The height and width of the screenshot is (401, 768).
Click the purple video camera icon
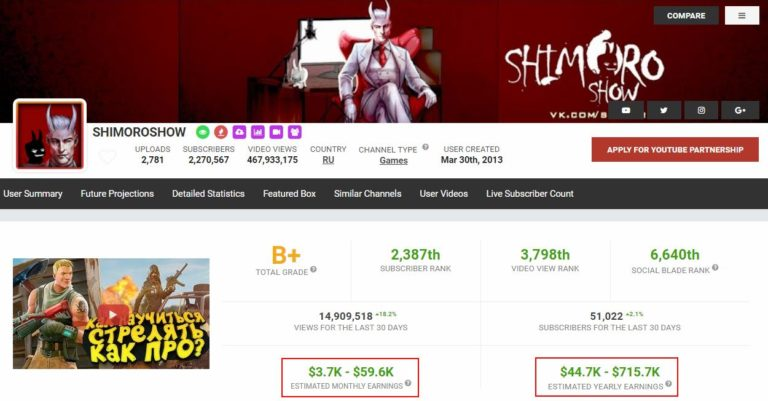[276, 132]
